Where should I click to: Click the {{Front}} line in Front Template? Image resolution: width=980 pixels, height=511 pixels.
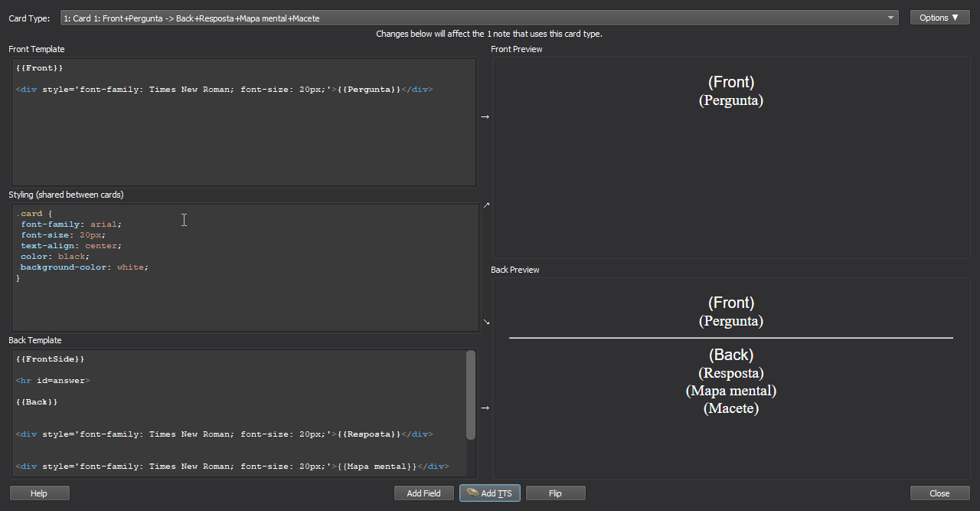(x=39, y=68)
